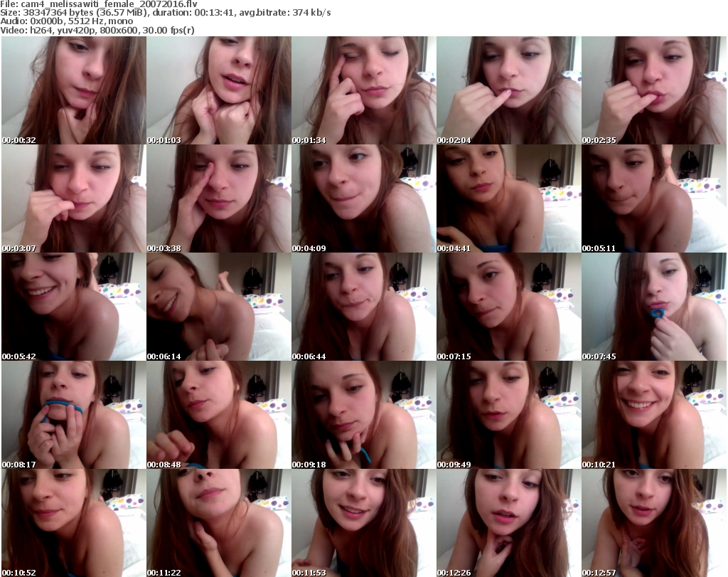
Task: Open the frame at 00:05:11
Action: click(654, 198)
